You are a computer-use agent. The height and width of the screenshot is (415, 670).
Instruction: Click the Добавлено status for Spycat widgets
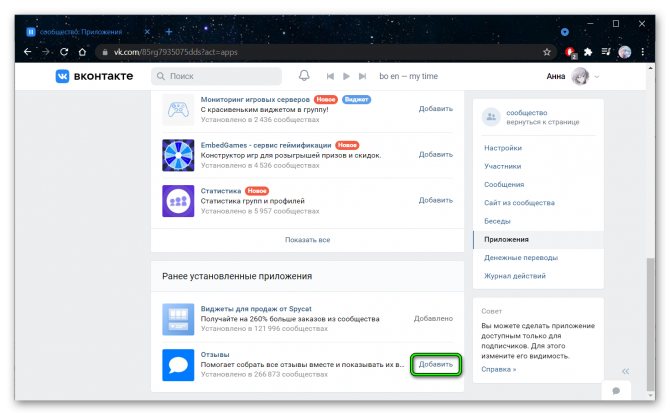(x=433, y=319)
